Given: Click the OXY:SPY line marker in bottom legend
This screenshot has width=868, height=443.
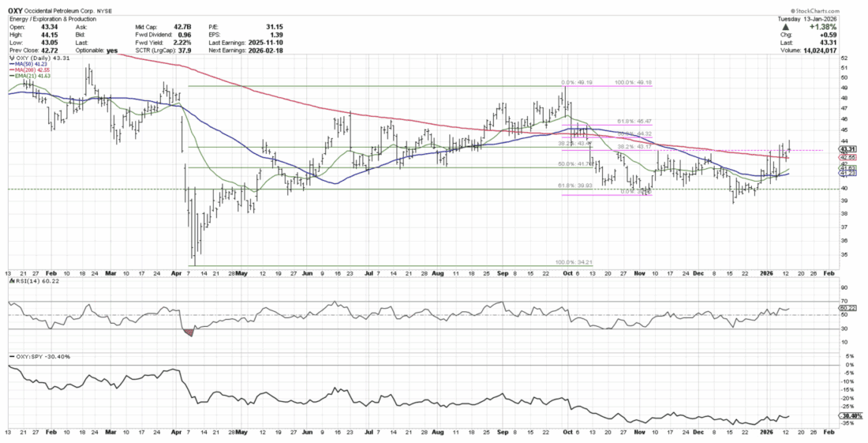Looking at the screenshot, I should pyautogui.click(x=11, y=357).
